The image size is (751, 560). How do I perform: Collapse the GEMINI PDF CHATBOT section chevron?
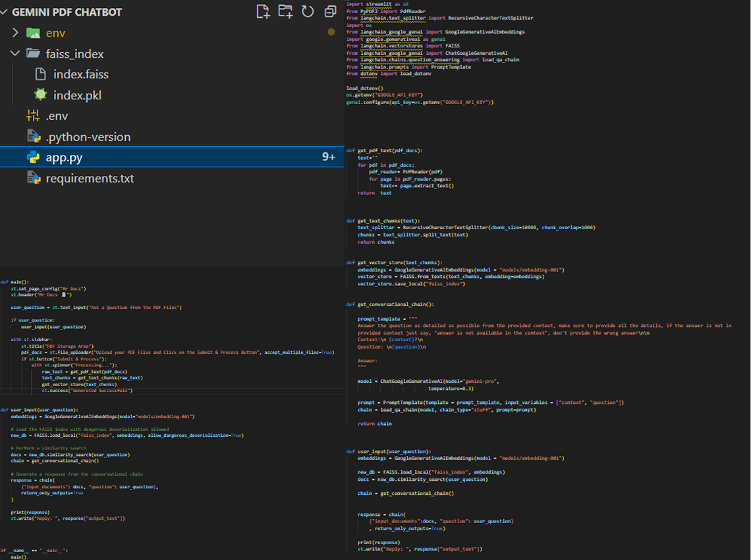[5, 12]
